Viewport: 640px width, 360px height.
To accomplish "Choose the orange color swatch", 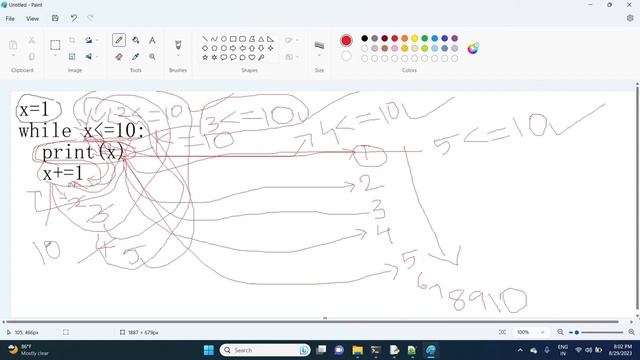I will 404,38.
